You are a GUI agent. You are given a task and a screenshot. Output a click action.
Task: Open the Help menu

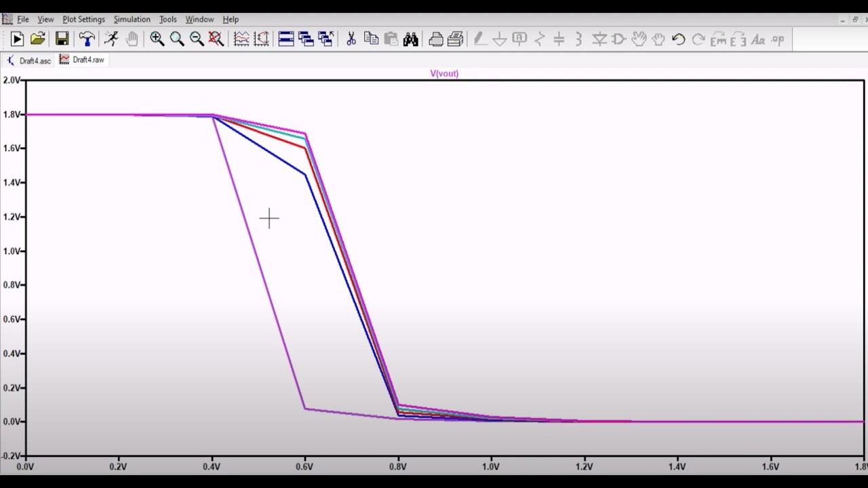231,19
